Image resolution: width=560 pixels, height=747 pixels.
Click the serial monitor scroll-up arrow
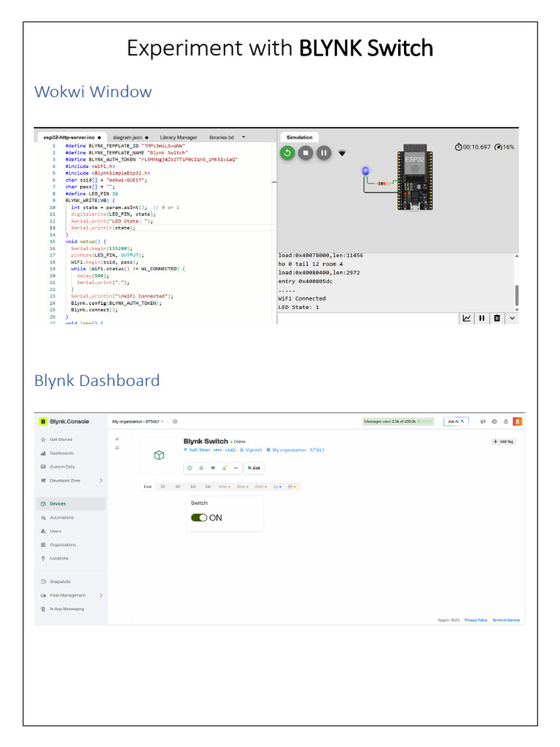(517, 256)
